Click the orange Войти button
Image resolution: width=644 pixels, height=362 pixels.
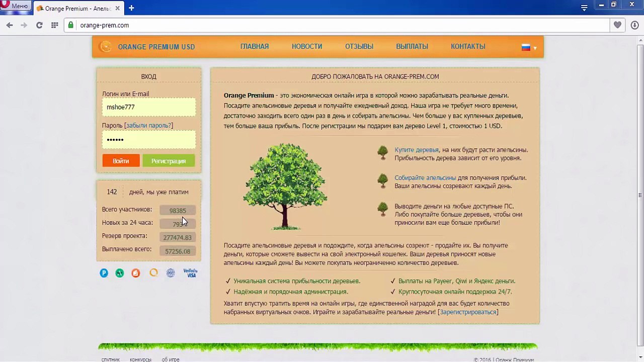tap(121, 161)
